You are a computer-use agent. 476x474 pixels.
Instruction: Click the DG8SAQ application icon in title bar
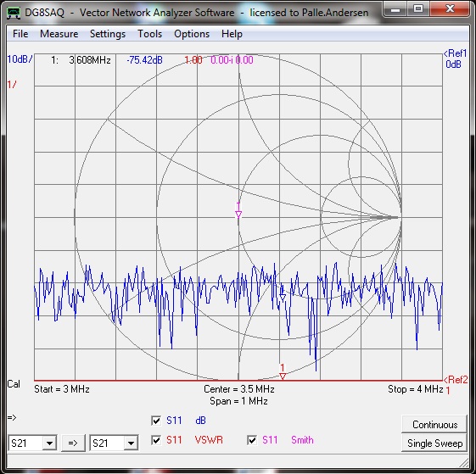(x=14, y=13)
